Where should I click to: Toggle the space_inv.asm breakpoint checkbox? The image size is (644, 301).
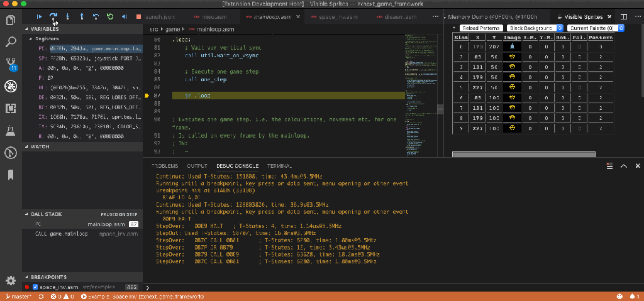[x=35, y=287]
